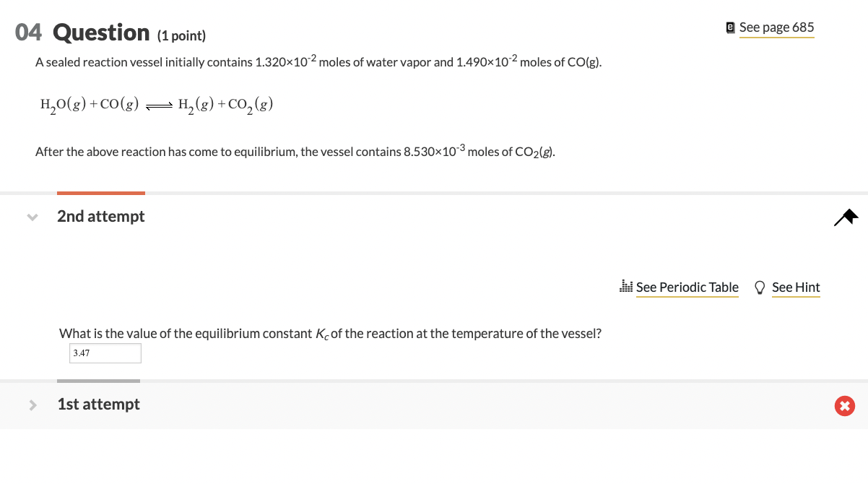Viewport: 868px width, 484px height.
Task: Collapse the 2nd attempt section chevron
Action: (32, 217)
